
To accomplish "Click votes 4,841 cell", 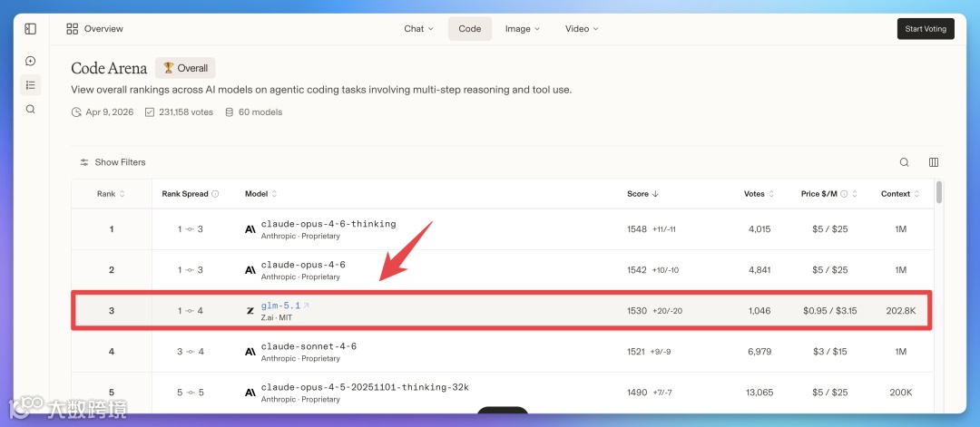I will pyautogui.click(x=760, y=269).
